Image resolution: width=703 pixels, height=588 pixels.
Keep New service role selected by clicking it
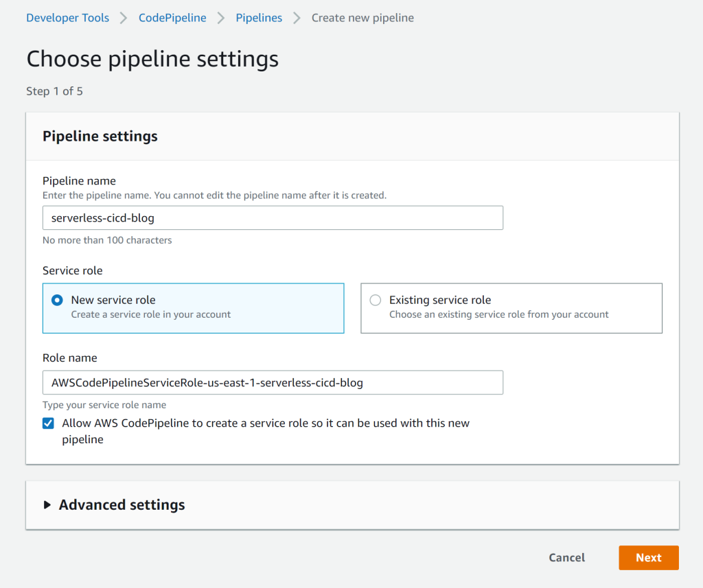coord(113,300)
